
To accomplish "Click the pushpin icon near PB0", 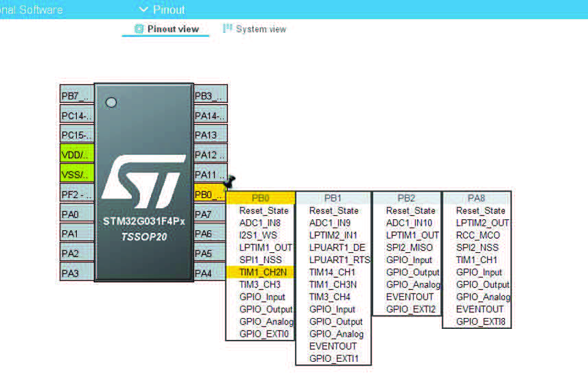I will (x=229, y=182).
